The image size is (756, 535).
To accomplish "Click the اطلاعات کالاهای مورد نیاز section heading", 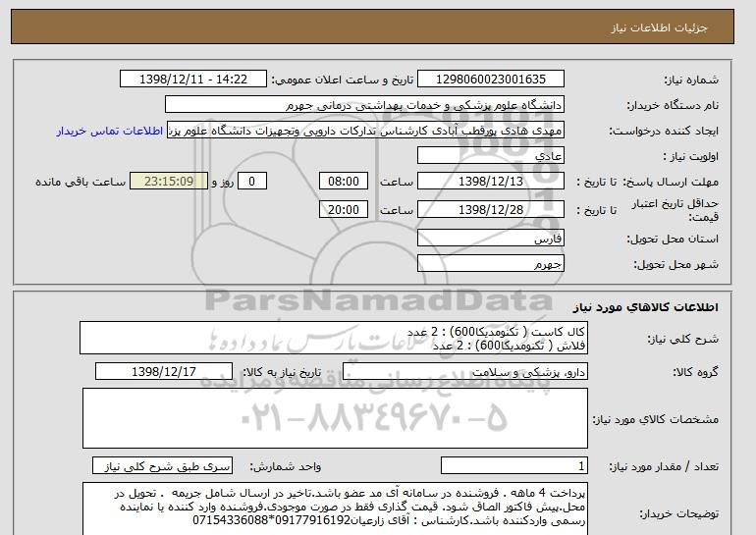I will (x=646, y=307).
